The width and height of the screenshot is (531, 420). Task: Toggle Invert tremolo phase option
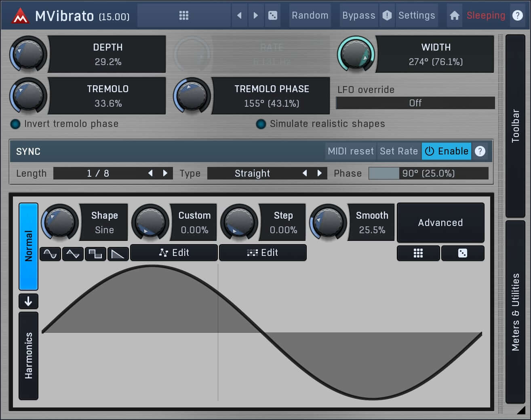click(x=15, y=124)
